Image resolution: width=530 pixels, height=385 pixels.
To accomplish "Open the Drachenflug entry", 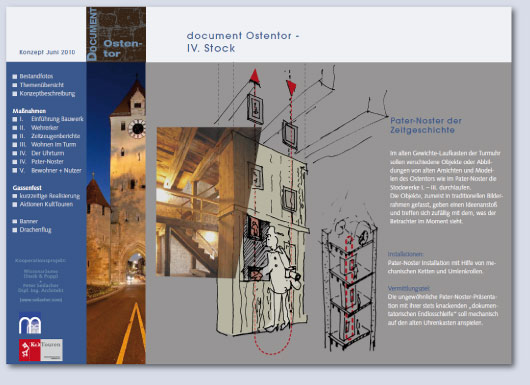I will tap(32, 230).
